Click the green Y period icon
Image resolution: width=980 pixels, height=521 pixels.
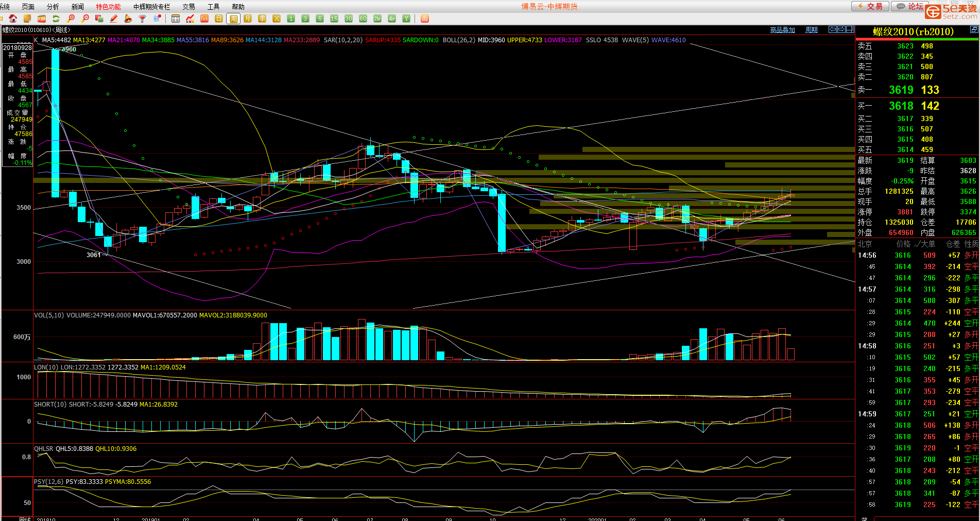(406, 19)
